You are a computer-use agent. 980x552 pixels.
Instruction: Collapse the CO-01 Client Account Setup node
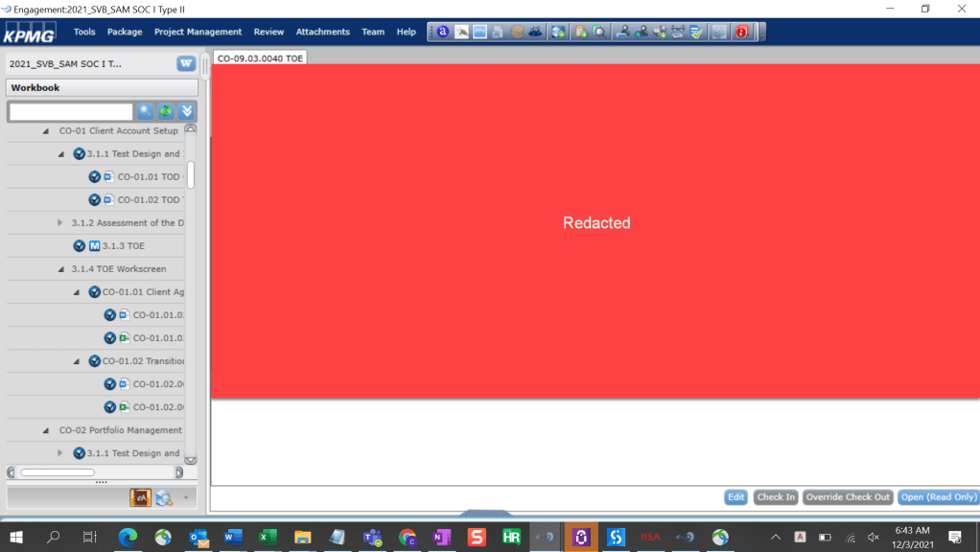pos(46,131)
